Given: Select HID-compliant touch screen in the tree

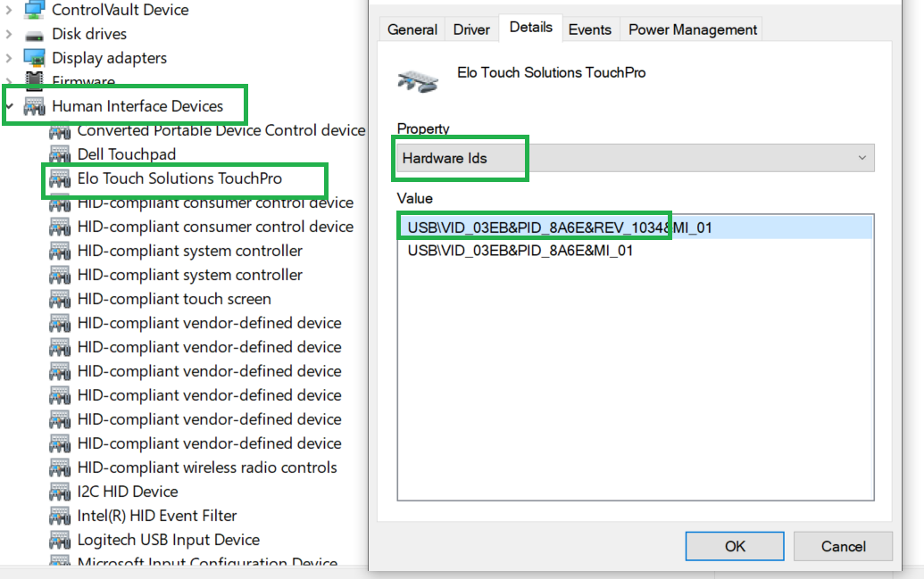Looking at the screenshot, I should click(174, 299).
